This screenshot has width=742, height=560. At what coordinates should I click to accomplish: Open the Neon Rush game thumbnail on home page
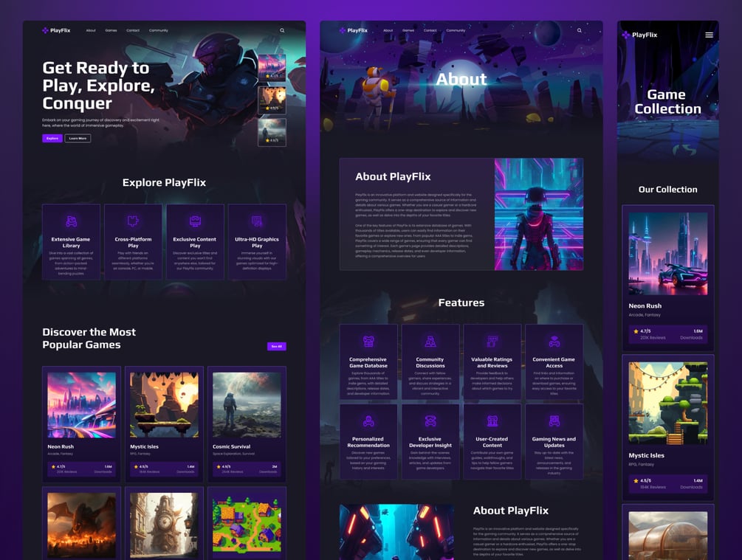pos(81,405)
